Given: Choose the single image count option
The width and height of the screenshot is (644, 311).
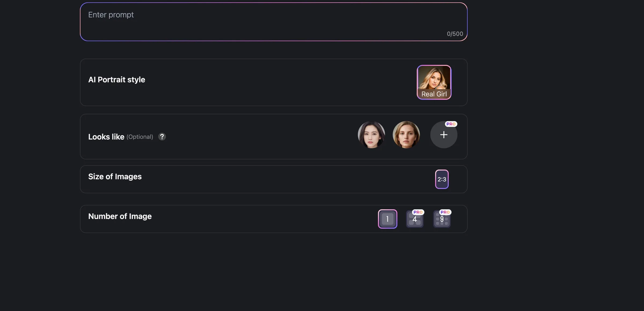Looking at the screenshot, I should click(387, 219).
